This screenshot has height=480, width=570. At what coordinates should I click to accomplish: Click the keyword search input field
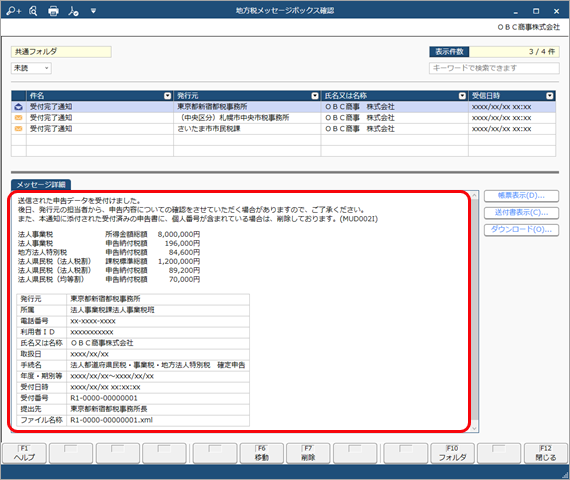(x=494, y=68)
